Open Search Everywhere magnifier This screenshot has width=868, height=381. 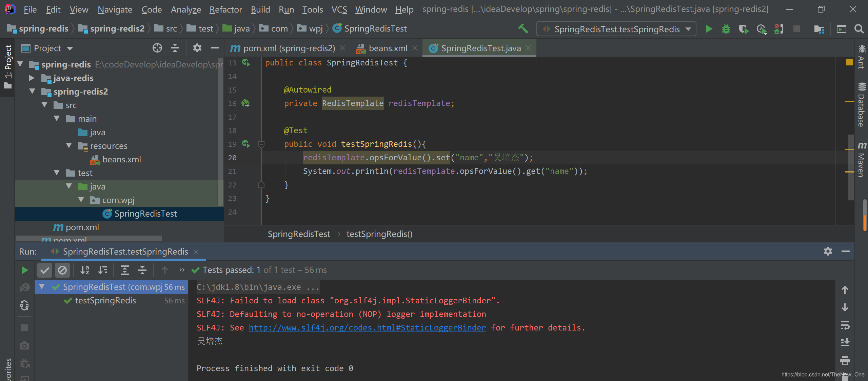point(859,29)
